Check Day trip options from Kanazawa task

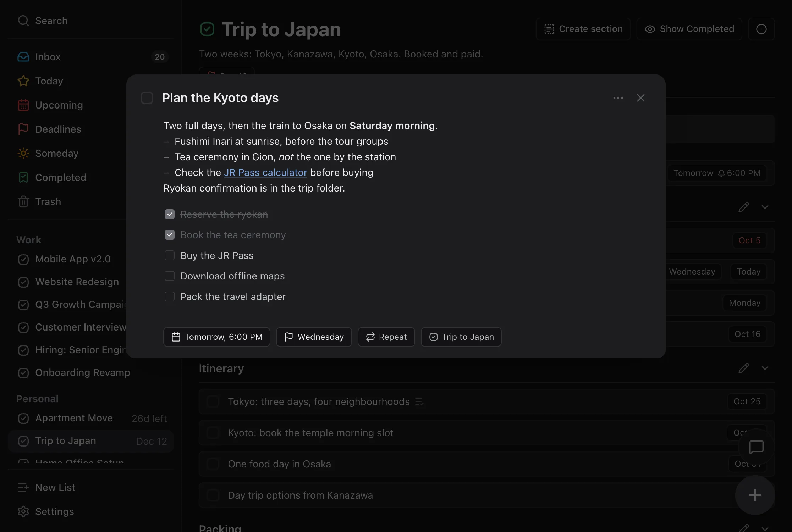(213, 495)
